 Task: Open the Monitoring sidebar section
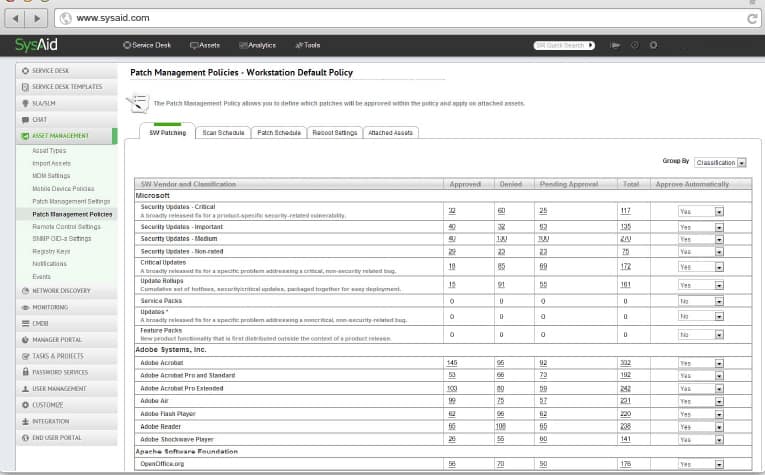(x=67, y=307)
